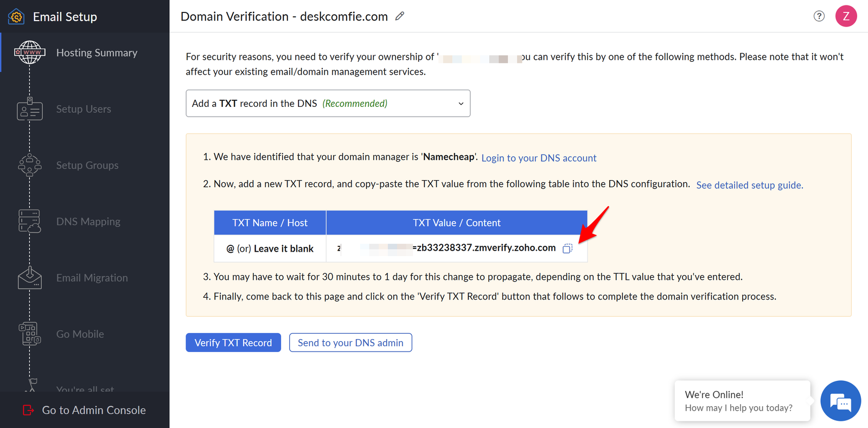This screenshot has width=868, height=428.
Task: Copy the TXT value using copy icon
Action: (567, 248)
